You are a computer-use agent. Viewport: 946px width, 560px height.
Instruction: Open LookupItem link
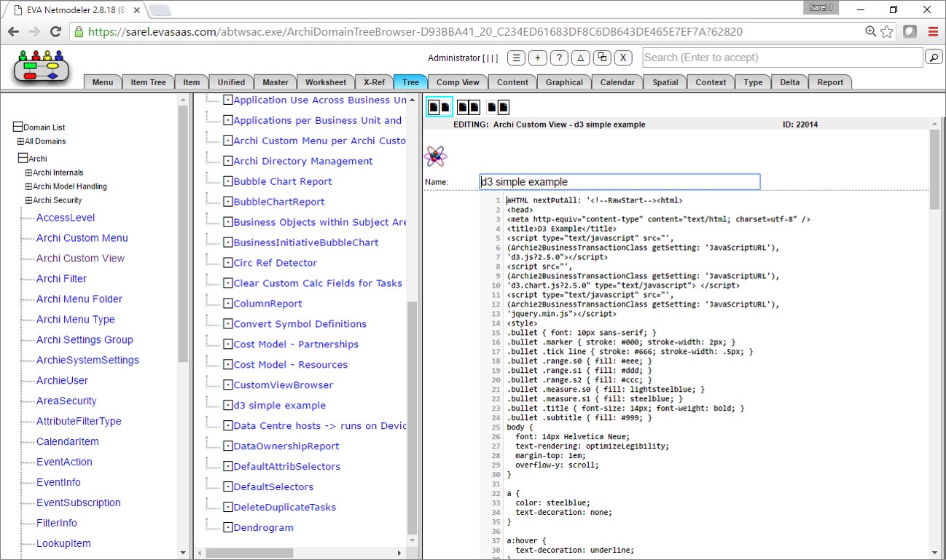click(63, 544)
